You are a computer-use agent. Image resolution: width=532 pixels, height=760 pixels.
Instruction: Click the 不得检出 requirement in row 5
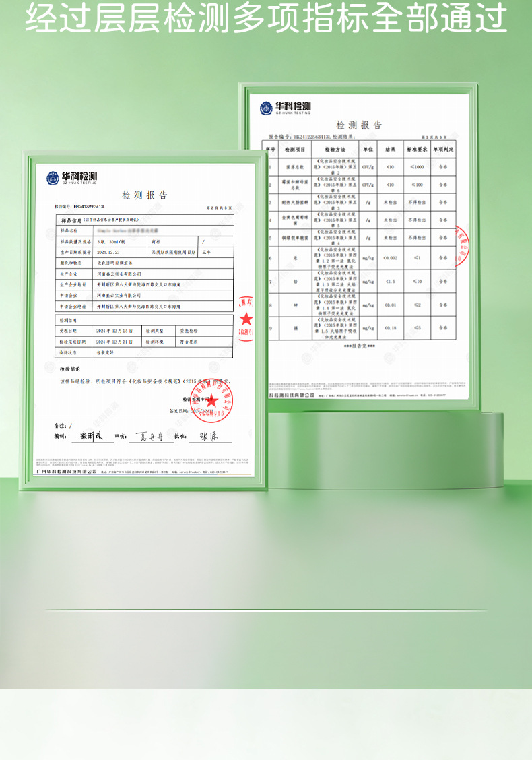417,237
